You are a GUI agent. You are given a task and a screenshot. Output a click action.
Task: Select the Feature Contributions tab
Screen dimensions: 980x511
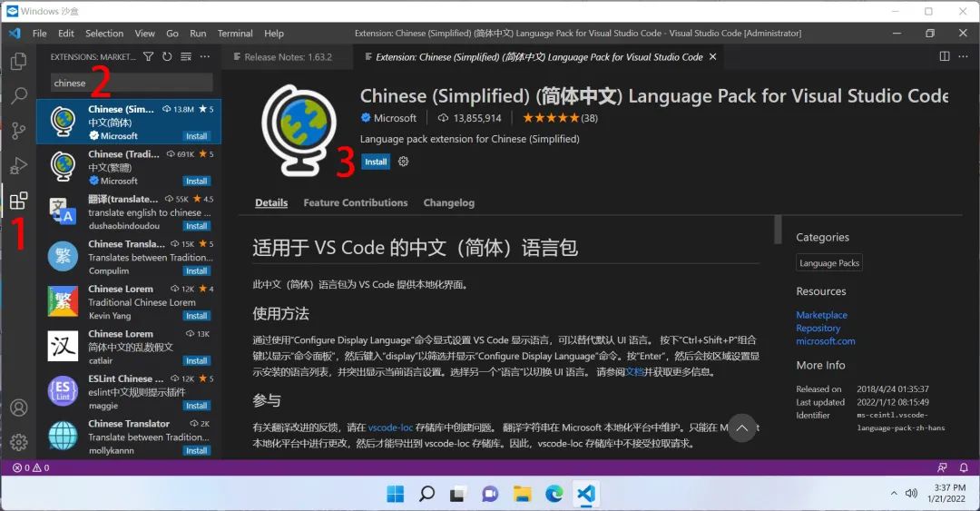[355, 202]
